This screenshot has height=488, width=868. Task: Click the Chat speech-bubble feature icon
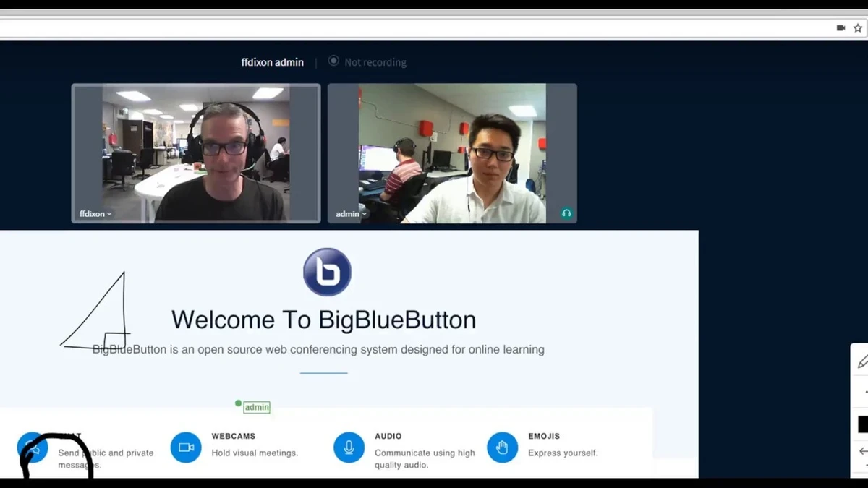pyautogui.click(x=33, y=448)
